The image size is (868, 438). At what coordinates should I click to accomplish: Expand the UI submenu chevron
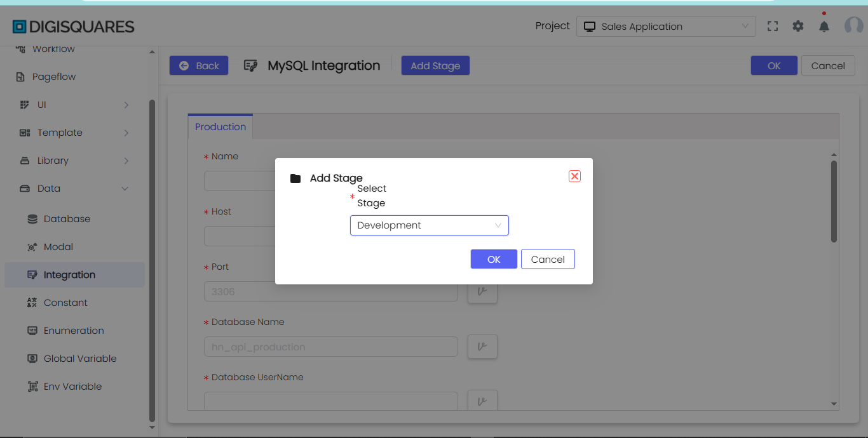pyautogui.click(x=126, y=105)
